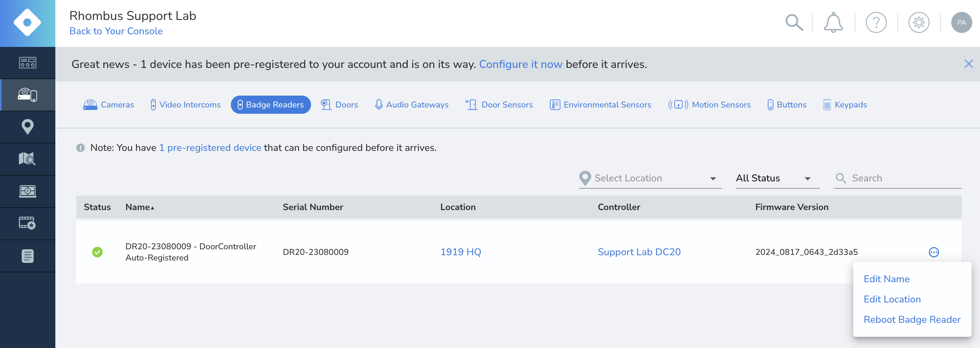Viewport: 980px width, 348px height.
Task: Open the saved clips sidebar icon
Action: point(28,224)
